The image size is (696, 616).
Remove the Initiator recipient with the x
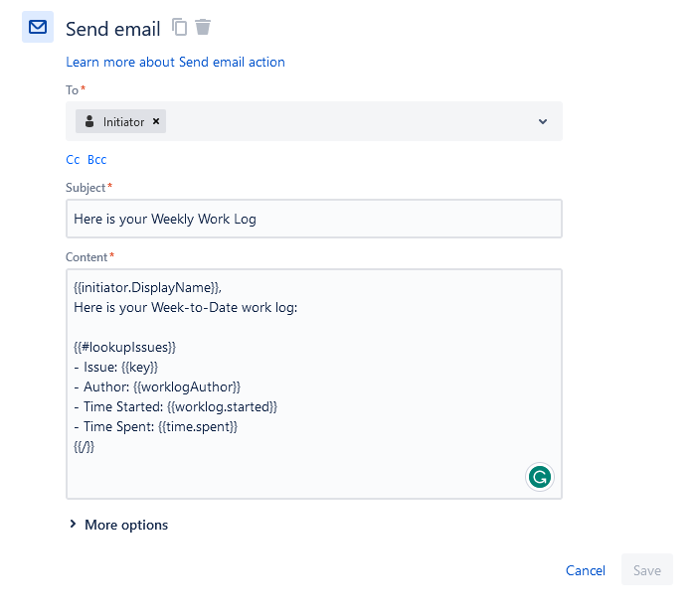(x=156, y=121)
